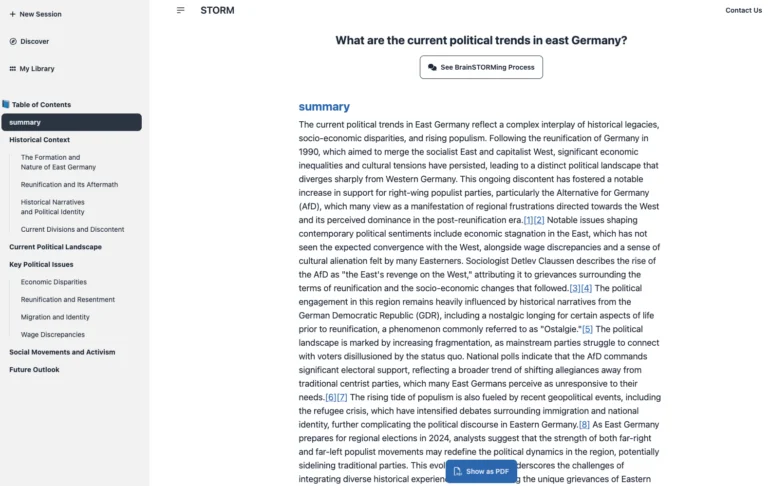Click the plus icon beside New Session
The width and height of the screenshot is (770, 486).
12,14
